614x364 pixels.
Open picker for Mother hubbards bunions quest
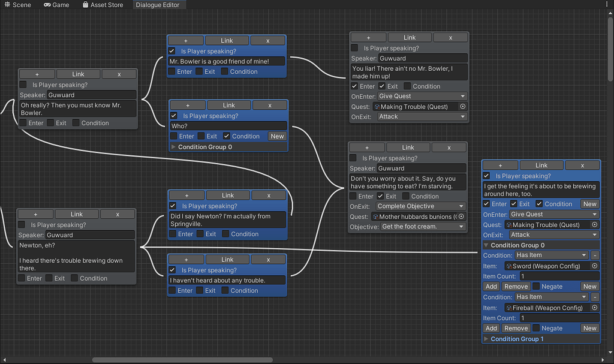[460, 216]
